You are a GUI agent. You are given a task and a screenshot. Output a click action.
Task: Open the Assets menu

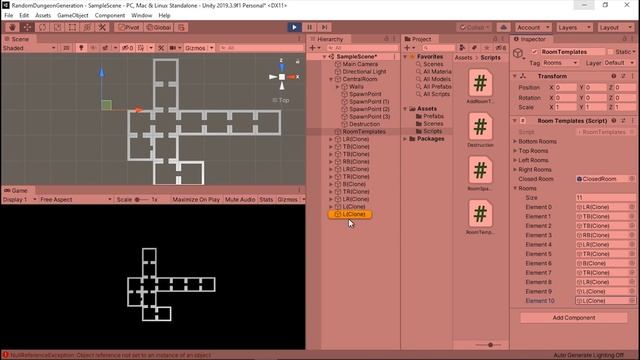coord(43,16)
